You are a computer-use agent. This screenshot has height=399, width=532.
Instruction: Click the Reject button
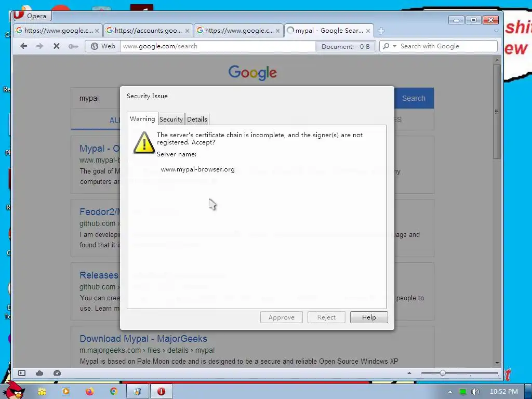326,317
